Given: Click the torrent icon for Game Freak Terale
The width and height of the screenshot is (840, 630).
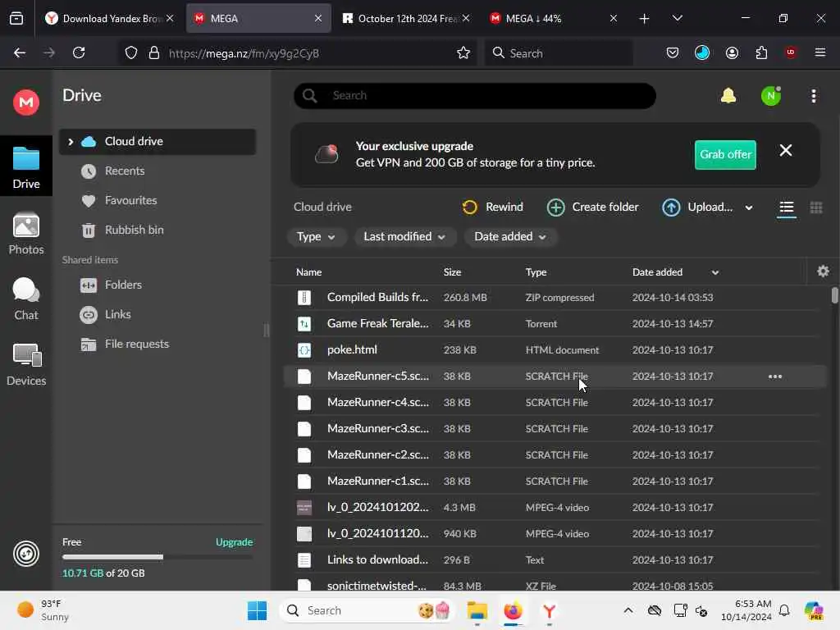Looking at the screenshot, I should click(x=304, y=323).
